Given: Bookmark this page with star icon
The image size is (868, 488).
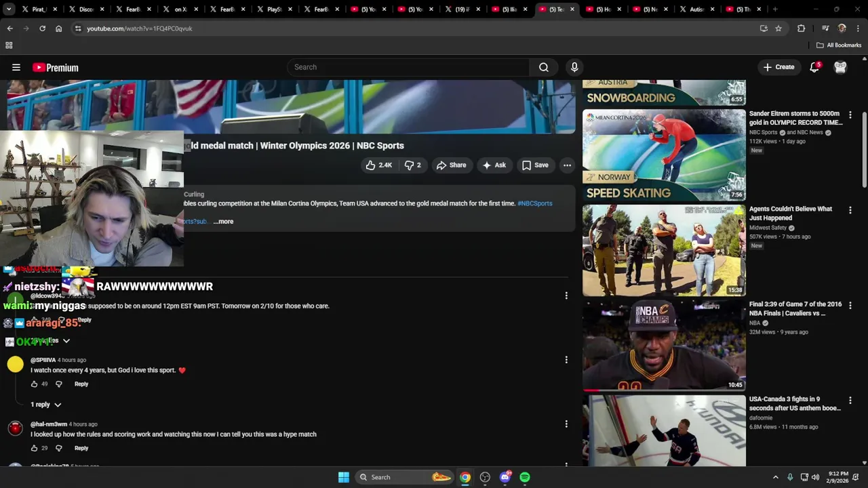Looking at the screenshot, I should click(x=778, y=28).
